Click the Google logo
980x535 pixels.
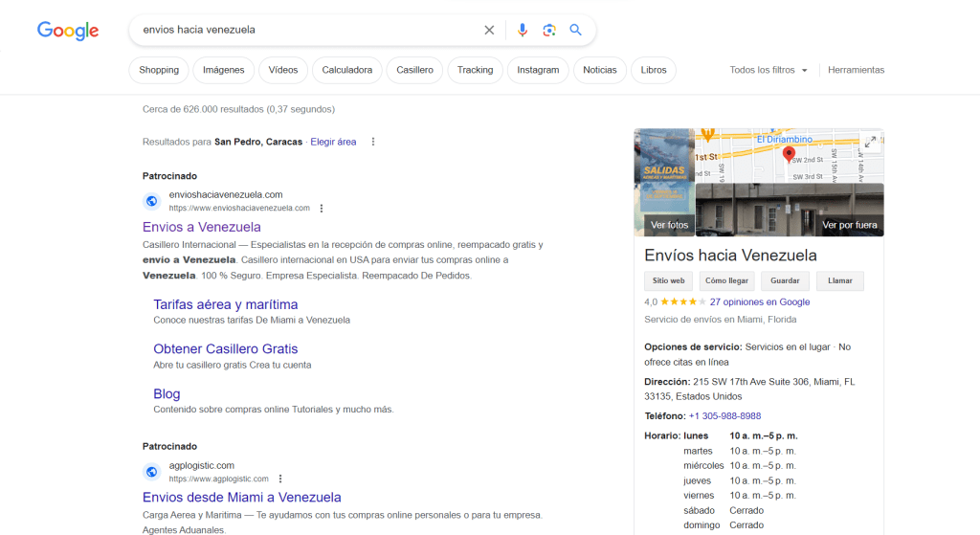(x=68, y=30)
